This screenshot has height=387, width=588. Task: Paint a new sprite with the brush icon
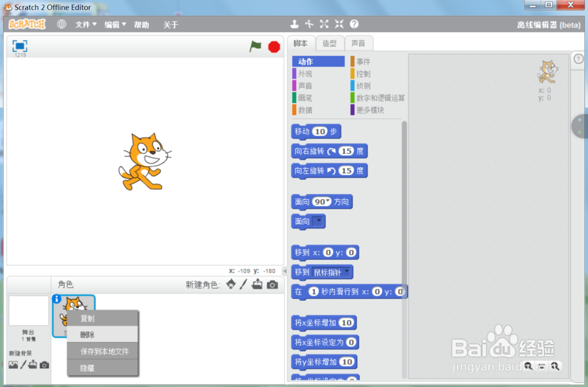click(243, 284)
